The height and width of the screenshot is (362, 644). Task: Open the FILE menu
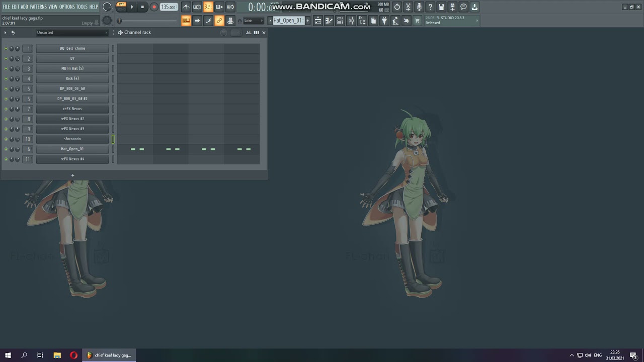point(6,7)
